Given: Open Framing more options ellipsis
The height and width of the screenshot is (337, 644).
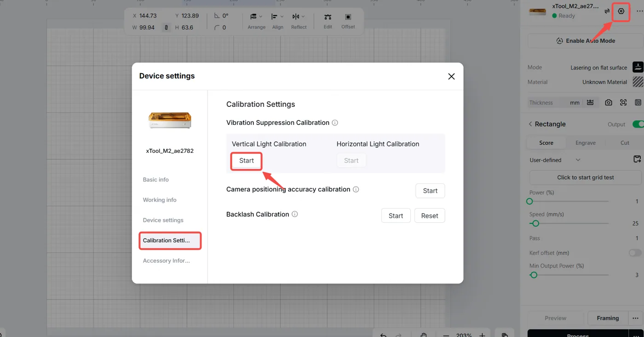Looking at the screenshot, I should coord(636,318).
